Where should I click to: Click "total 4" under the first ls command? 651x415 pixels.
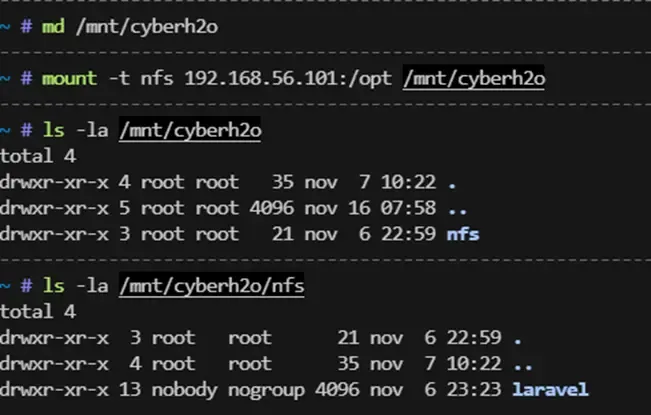37,156
